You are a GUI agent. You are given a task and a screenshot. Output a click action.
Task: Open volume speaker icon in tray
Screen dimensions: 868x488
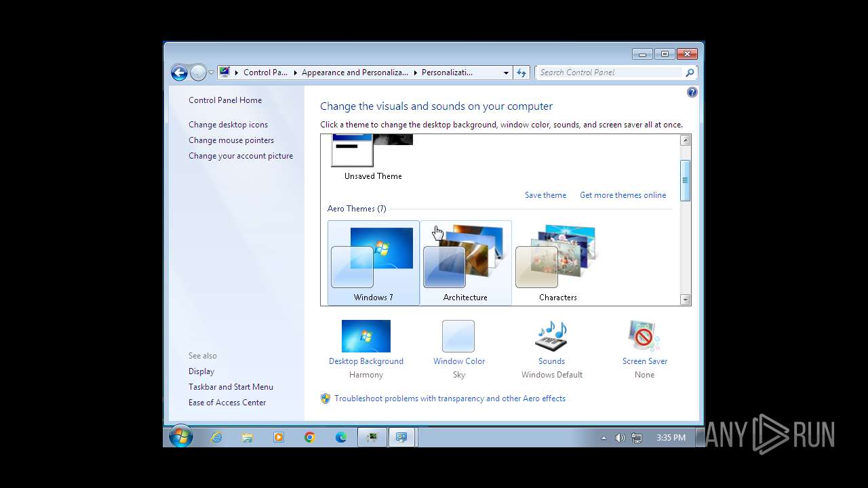pos(620,438)
